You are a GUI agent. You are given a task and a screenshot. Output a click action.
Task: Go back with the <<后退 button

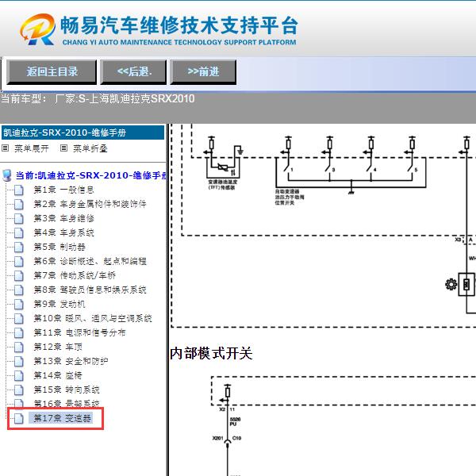coord(133,72)
